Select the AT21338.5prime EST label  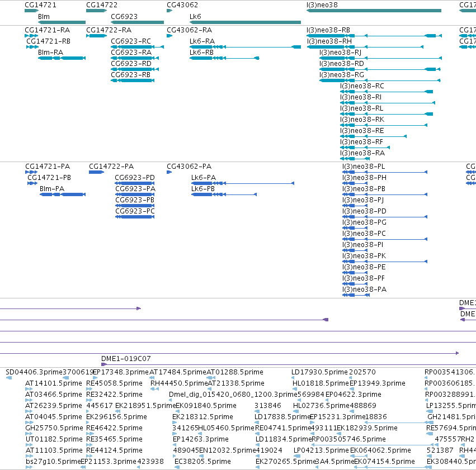tap(236, 383)
